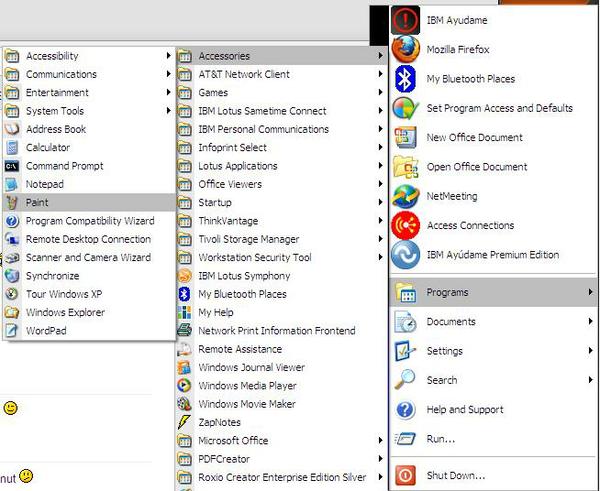Click the Paint brush cup icon
The width and height of the screenshot is (600, 491).
pyautogui.click(x=12, y=202)
